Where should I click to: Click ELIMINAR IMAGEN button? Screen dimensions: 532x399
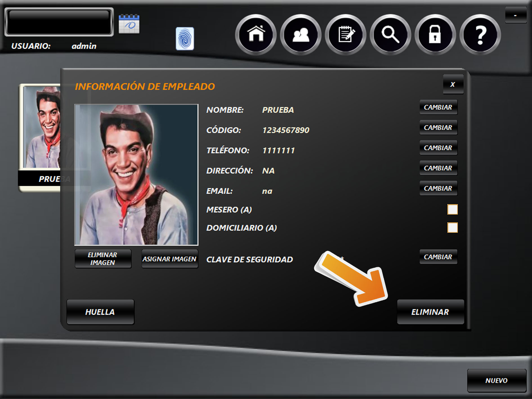pos(103,259)
